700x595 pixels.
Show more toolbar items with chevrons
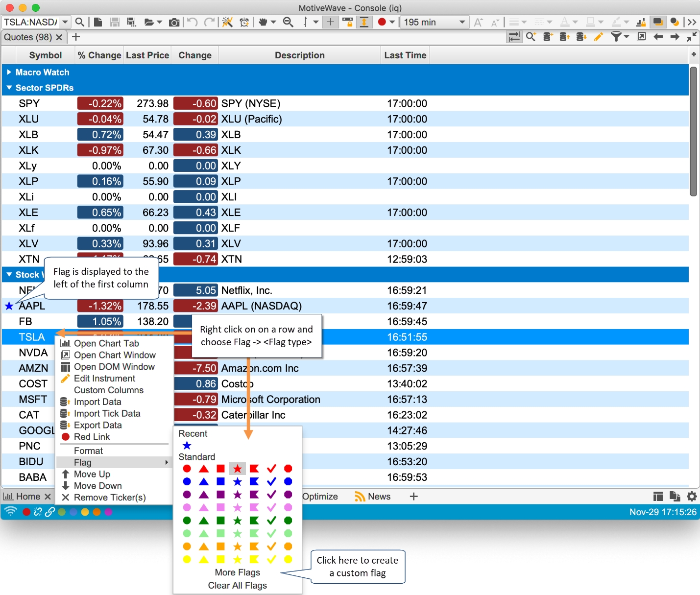[x=692, y=22]
